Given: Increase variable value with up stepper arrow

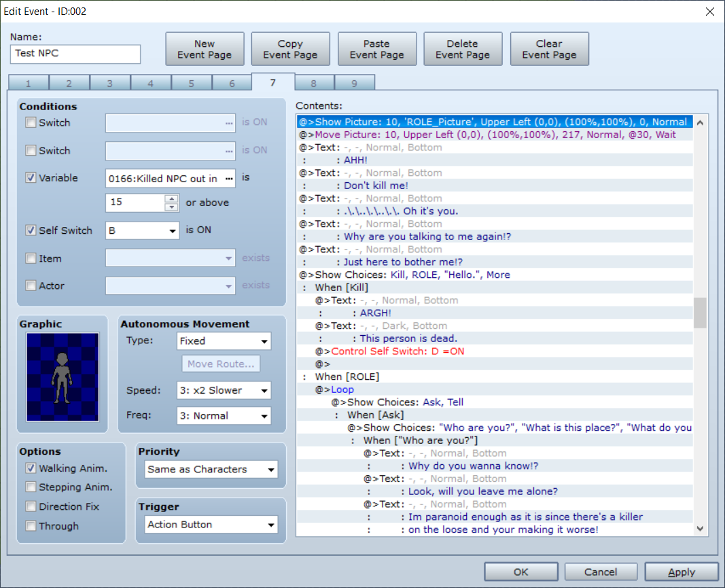Looking at the screenshot, I should pyautogui.click(x=171, y=198).
